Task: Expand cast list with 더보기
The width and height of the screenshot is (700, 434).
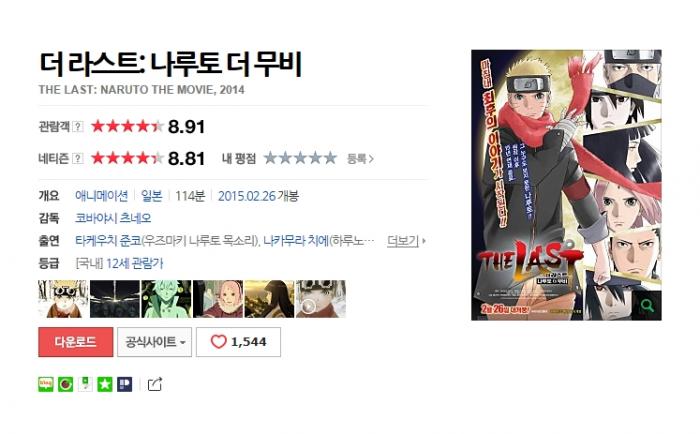Action: (406, 241)
